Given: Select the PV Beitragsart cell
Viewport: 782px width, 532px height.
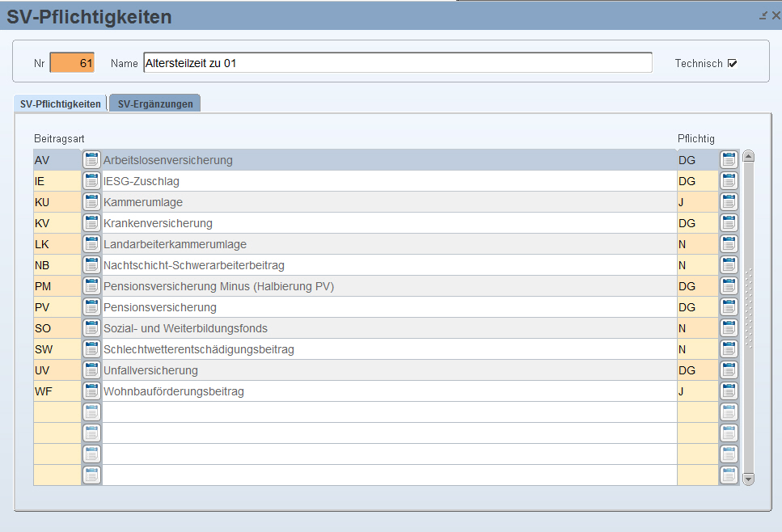Looking at the screenshot, I should coord(57,307).
